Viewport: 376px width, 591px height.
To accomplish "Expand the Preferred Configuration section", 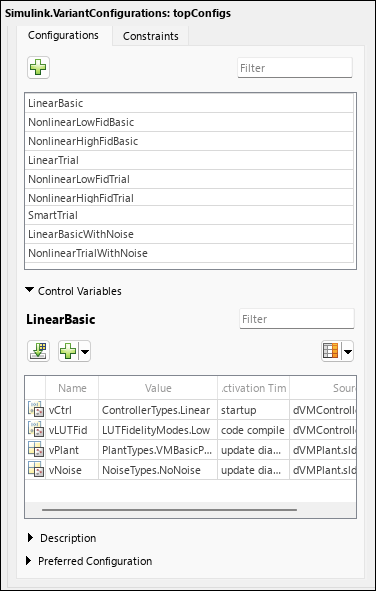I will (29, 561).
